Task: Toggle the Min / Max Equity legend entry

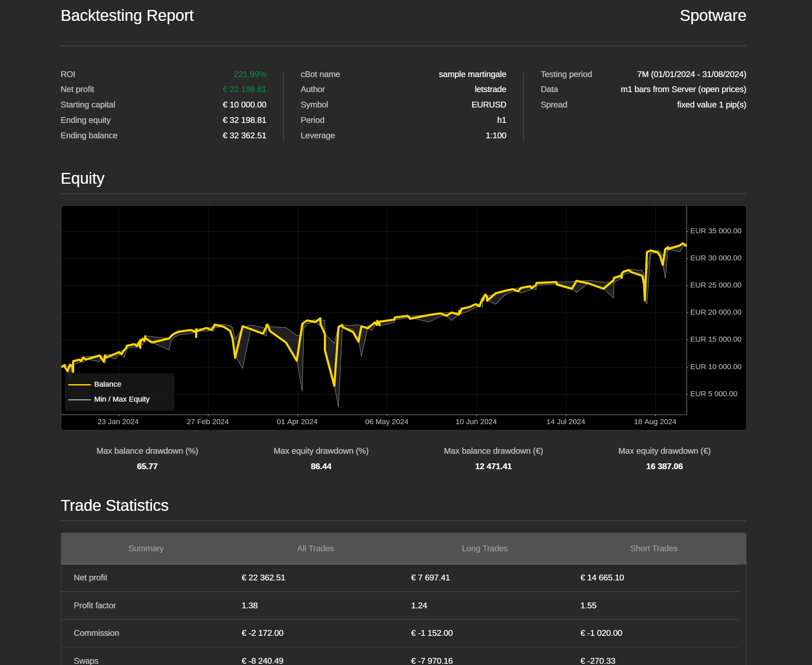Action: coord(122,399)
